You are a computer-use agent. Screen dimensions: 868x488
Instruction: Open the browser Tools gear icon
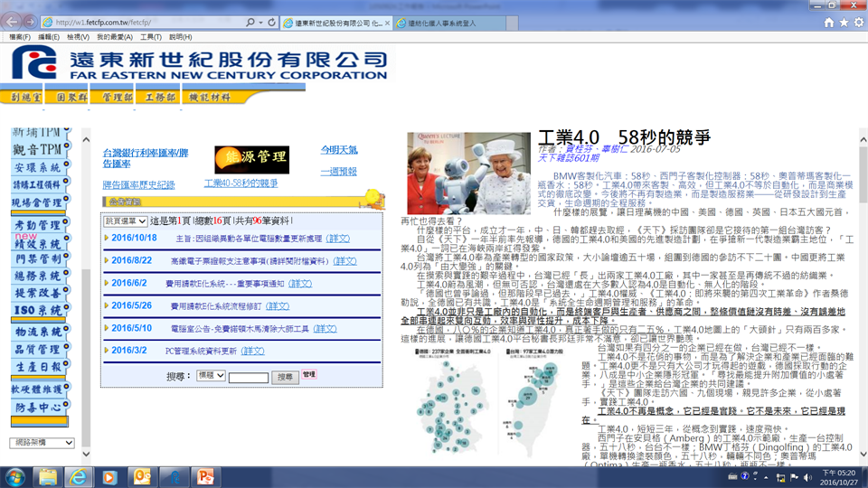click(x=858, y=22)
